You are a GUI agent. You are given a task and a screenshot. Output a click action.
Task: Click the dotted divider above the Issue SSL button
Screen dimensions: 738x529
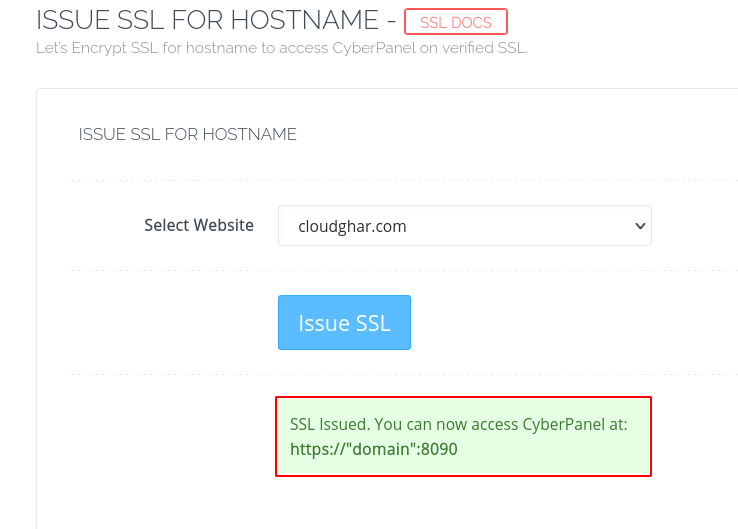click(402, 270)
